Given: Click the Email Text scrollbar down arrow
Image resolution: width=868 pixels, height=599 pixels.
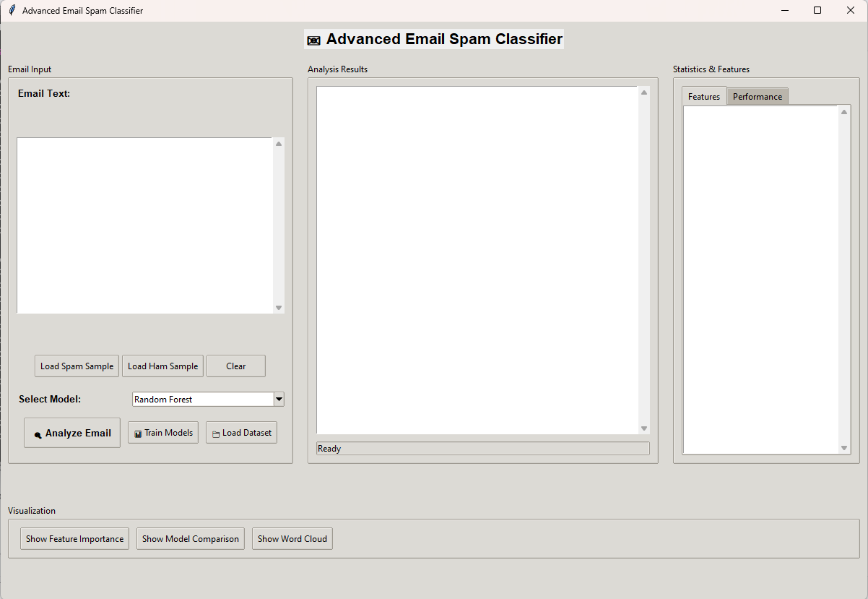Looking at the screenshot, I should (279, 308).
